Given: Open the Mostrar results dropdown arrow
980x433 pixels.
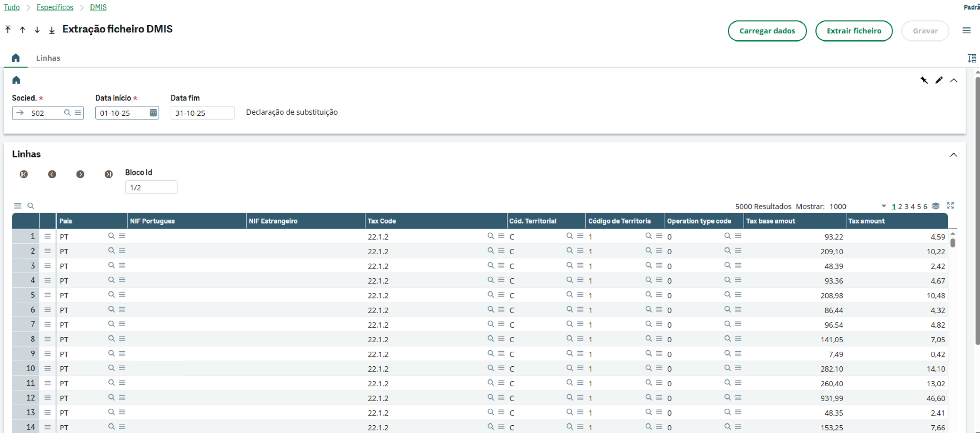Looking at the screenshot, I should point(884,206).
